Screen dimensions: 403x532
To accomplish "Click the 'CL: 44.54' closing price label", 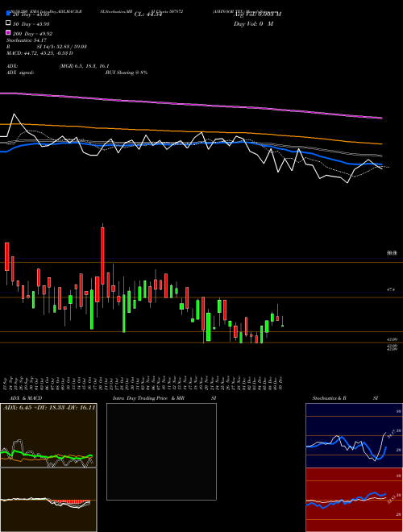I will [x=148, y=15].
